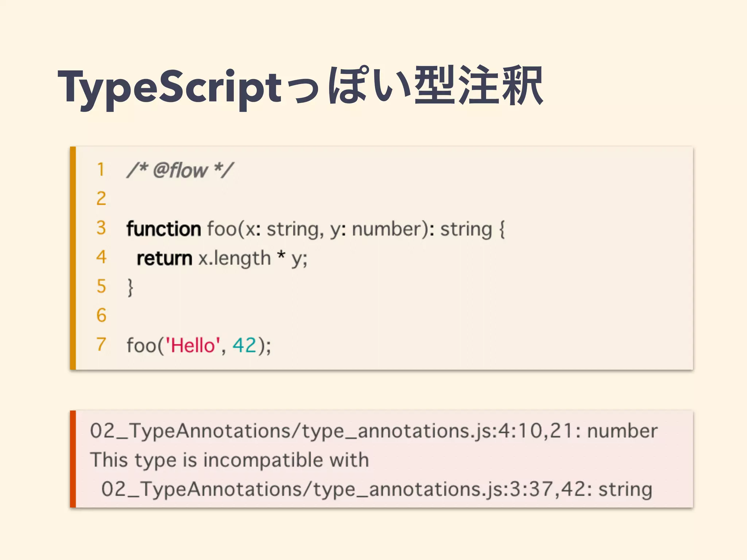This screenshot has height=560, width=747.
Task: Click code line 'function foo(x: string, y: number): string {'
Action: tap(316, 229)
